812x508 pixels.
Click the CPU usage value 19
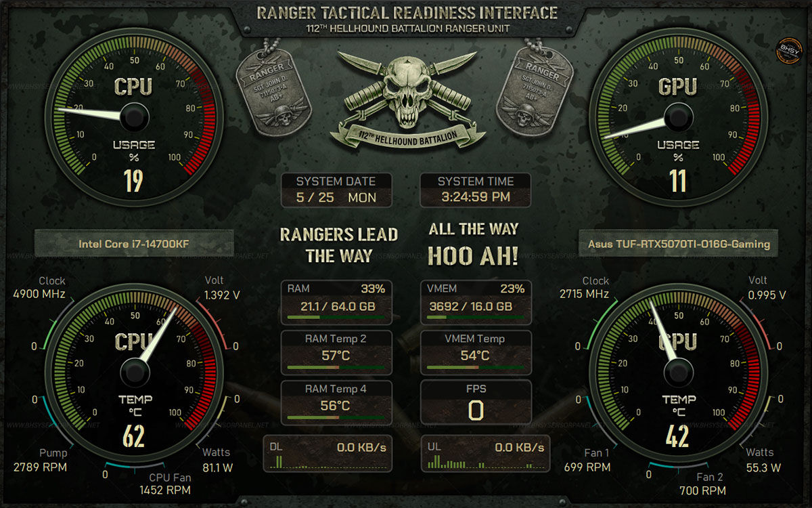click(x=133, y=181)
